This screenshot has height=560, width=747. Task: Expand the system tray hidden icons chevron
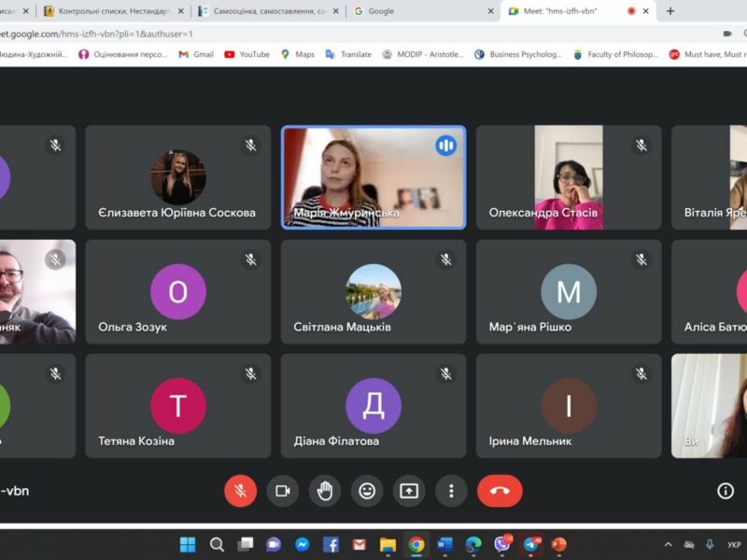(668, 544)
